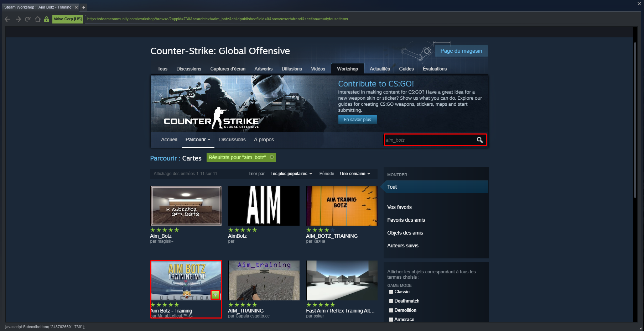Close the overlay window with top-right X
The image size is (644, 331).
click(639, 4)
